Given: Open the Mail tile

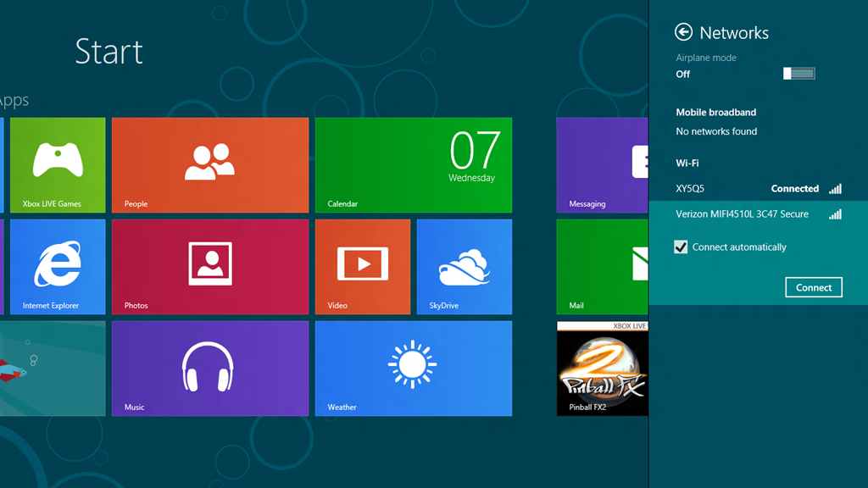Looking at the screenshot, I should point(603,267).
